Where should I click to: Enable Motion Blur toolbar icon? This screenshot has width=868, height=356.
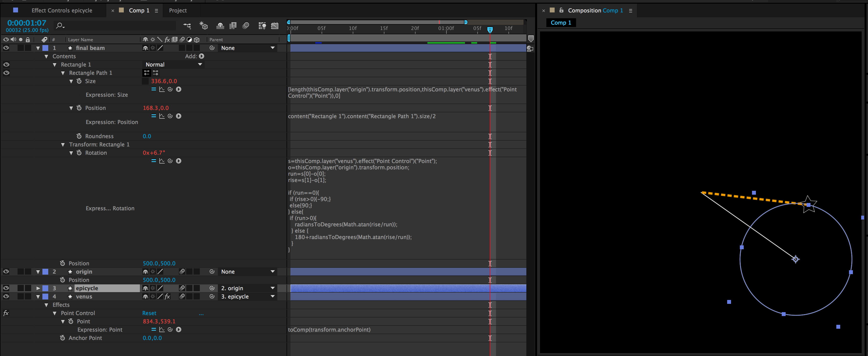pyautogui.click(x=246, y=26)
